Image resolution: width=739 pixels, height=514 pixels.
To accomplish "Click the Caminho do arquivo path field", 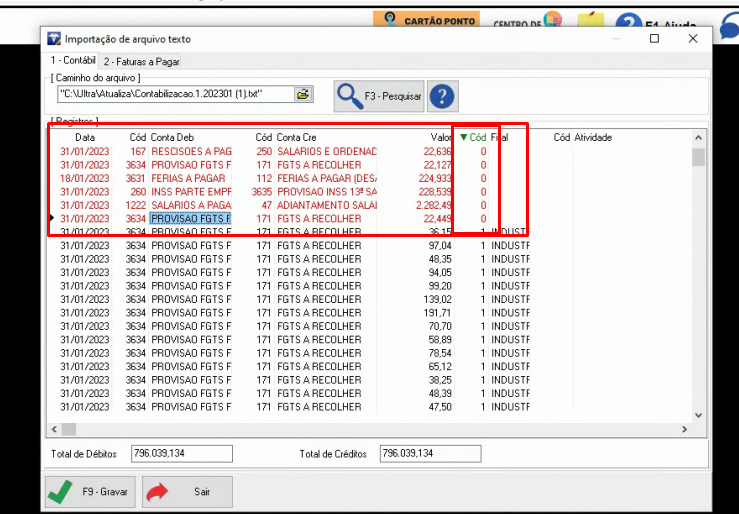I will click(x=176, y=94).
